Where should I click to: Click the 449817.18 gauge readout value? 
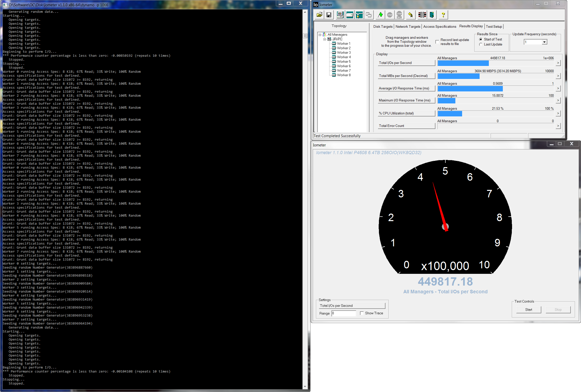[x=445, y=282]
